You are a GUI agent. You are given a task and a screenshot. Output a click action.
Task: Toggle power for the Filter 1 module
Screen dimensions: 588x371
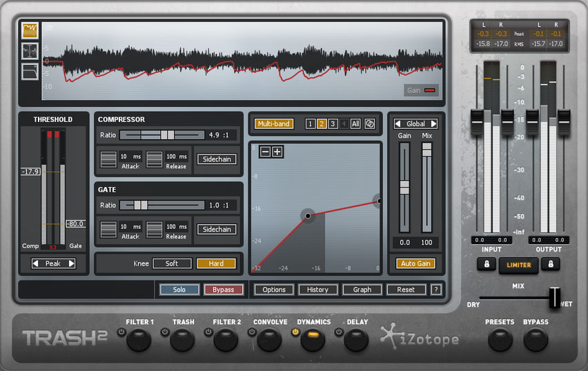(121, 332)
